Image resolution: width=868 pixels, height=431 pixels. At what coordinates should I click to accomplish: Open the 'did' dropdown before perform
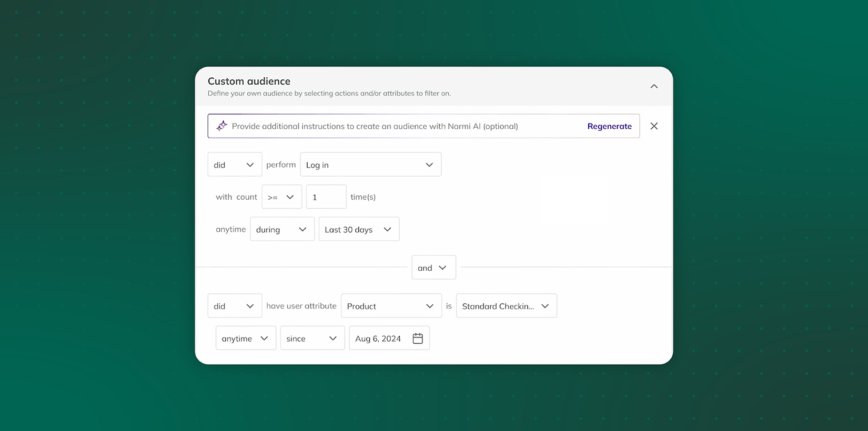pyautogui.click(x=235, y=165)
